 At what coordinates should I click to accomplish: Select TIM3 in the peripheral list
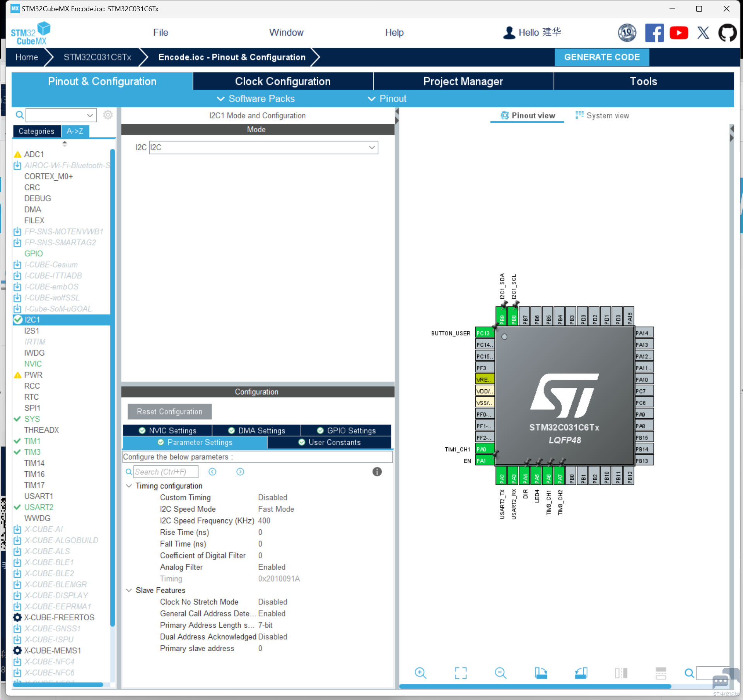tap(32, 452)
